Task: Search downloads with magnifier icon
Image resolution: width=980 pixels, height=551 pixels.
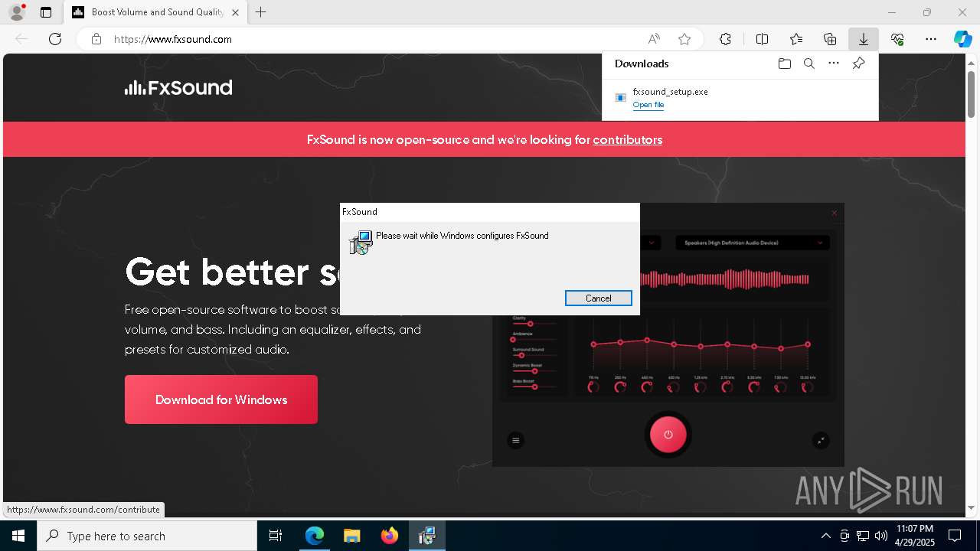Action: click(808, 64)
